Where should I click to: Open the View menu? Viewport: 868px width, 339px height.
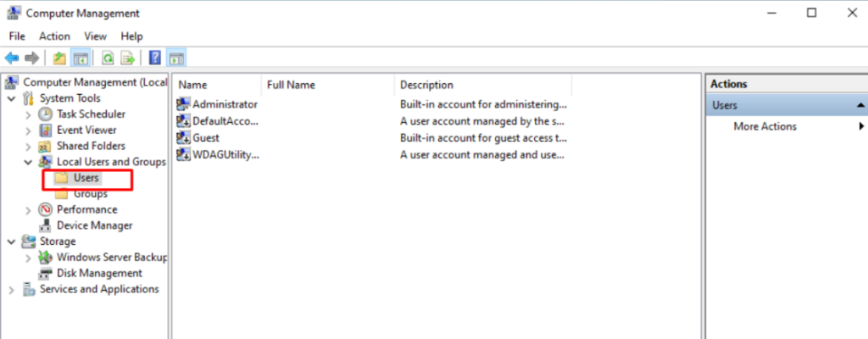coord(95,36)
